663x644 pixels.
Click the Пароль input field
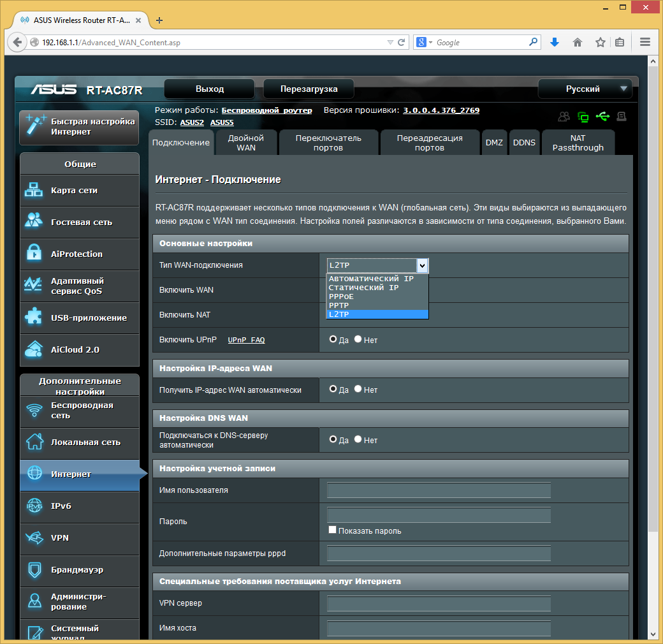click(439, 515)
